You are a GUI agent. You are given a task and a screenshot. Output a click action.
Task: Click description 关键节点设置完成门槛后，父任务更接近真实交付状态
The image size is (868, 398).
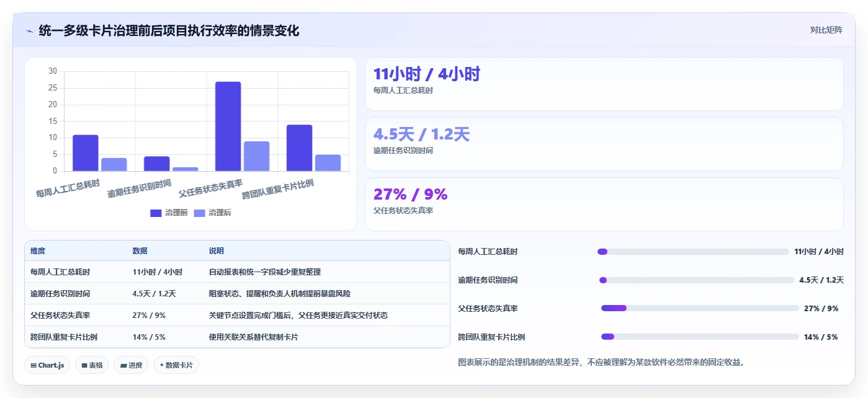(x=298, y=316)
